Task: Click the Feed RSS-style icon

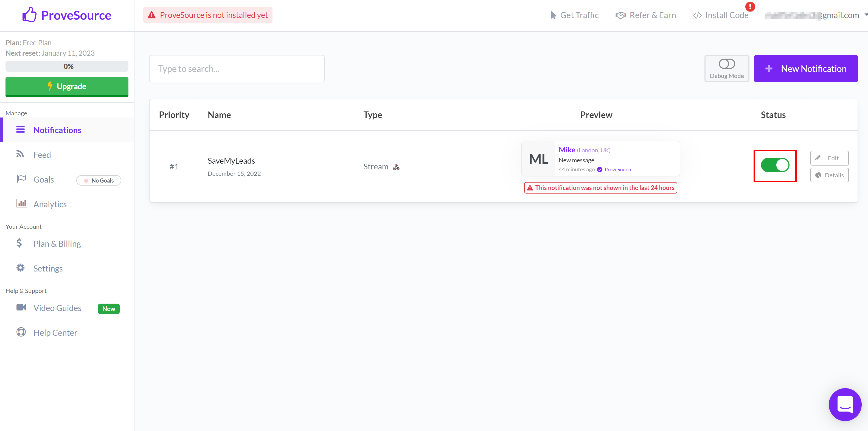Action: point(22,154)
